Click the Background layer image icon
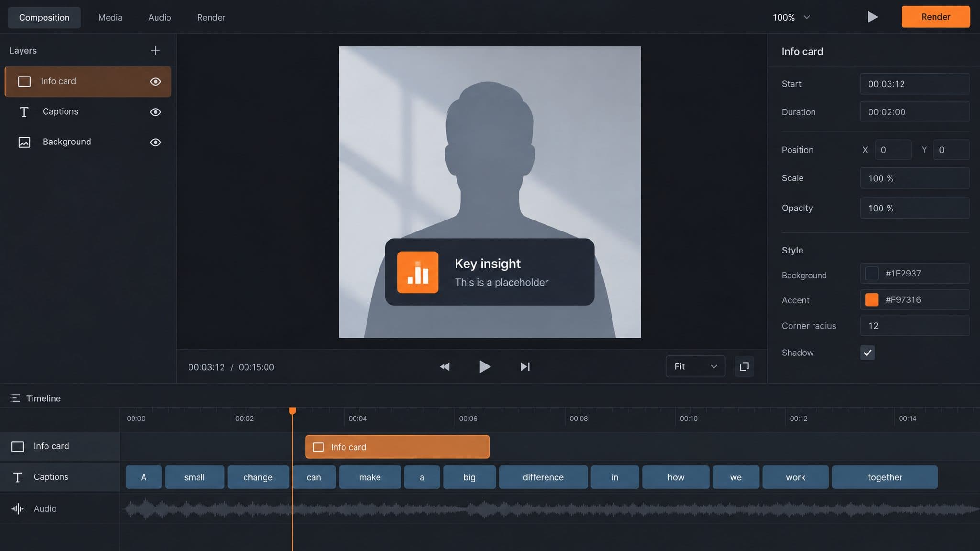This screenshot has height=551, width=980. pos(24,142)
